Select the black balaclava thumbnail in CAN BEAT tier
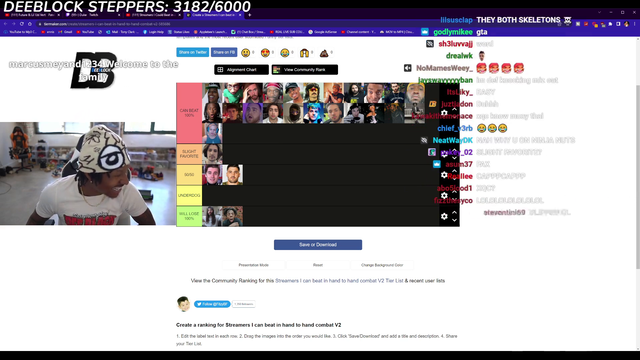Viewport: 640px width, 360px height. [293, 113]
